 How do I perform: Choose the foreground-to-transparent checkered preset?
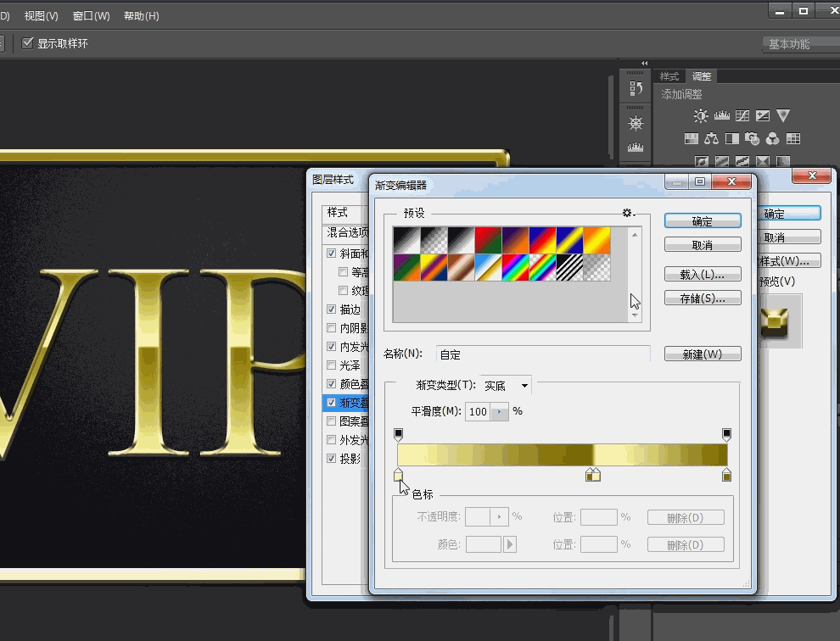pos(434,241)
